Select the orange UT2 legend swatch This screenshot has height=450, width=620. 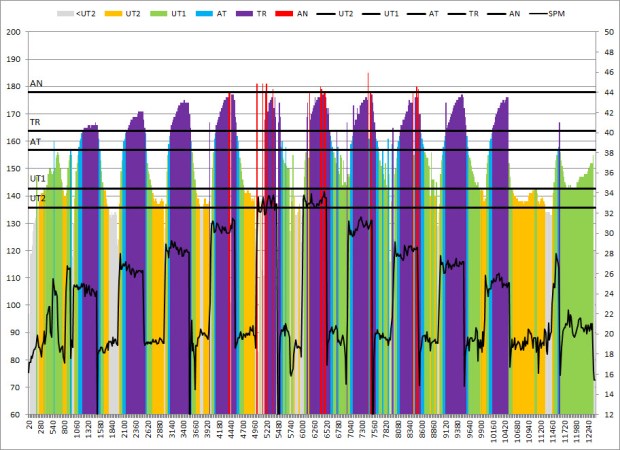117,15
